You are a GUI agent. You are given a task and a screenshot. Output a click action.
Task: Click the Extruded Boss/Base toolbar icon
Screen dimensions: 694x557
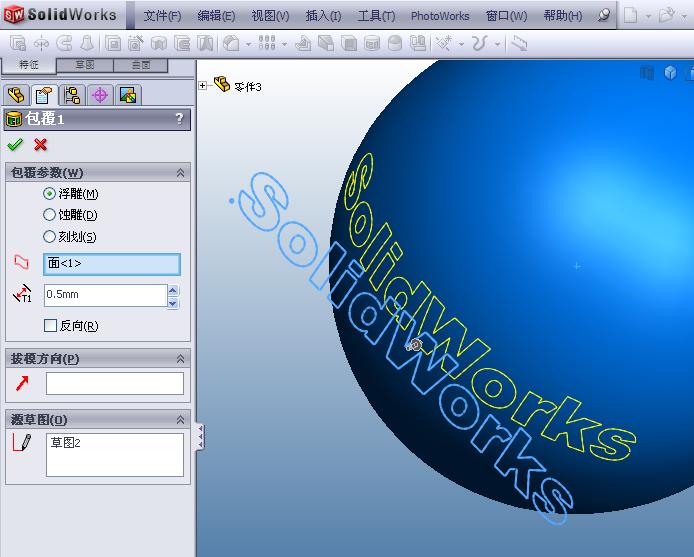point(18,43)
